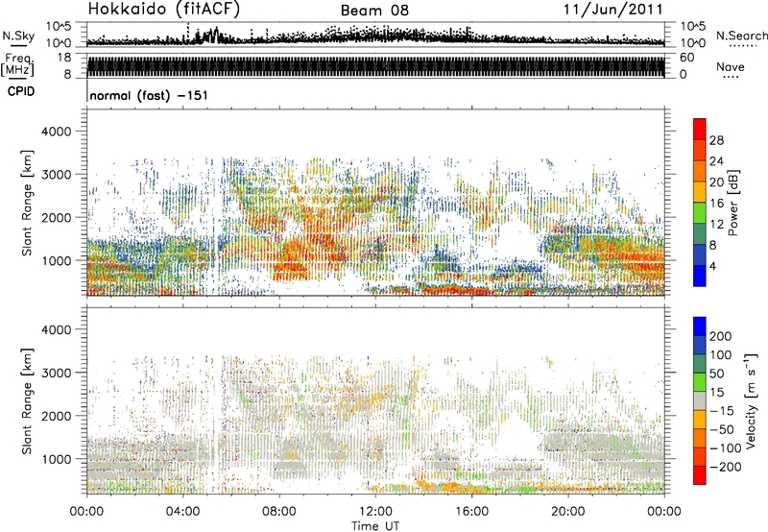Click the 'Slant Range [km]' label on the power panel
768x532 pixels.
point(27,203)
